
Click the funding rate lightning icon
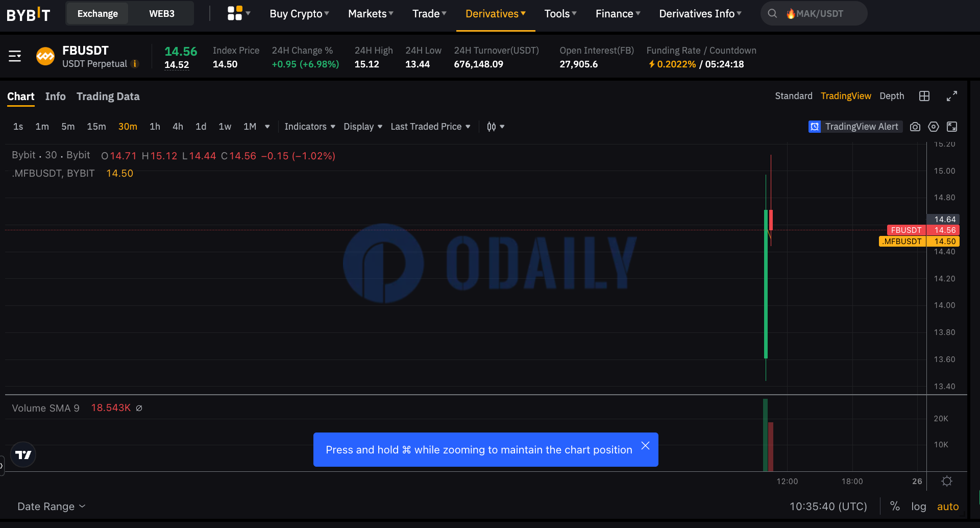[652, 64]
